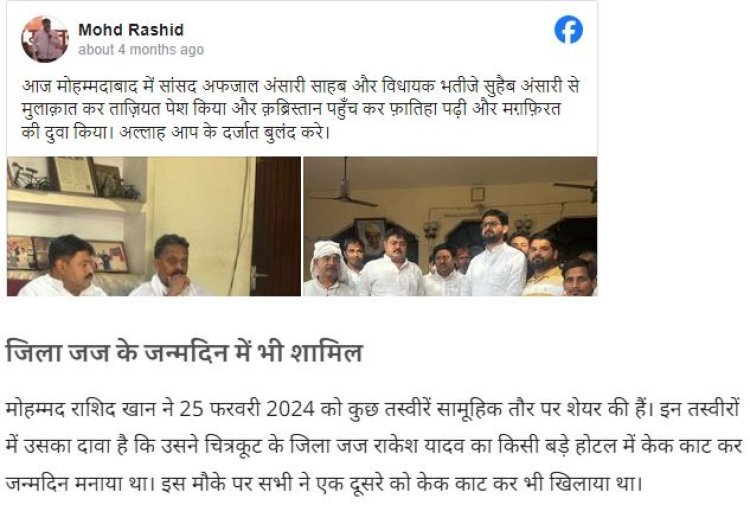Click the "about 4 months ago" timestamp

[141, 50]
